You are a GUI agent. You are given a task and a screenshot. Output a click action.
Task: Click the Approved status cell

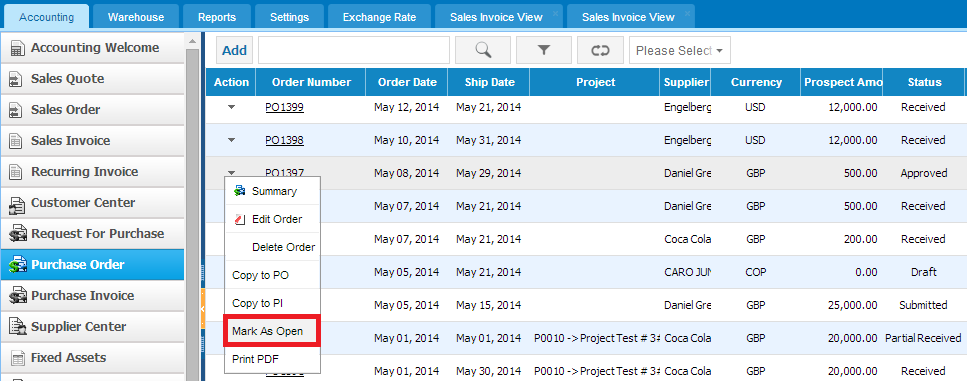click(x=923, y=173)
